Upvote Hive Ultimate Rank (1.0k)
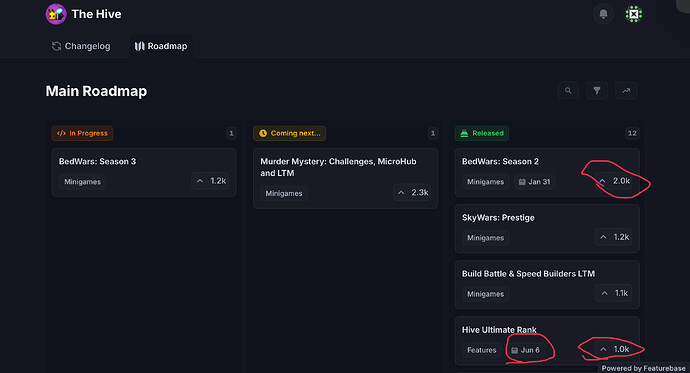Screen dimensions: 690x373 point(614,349)
